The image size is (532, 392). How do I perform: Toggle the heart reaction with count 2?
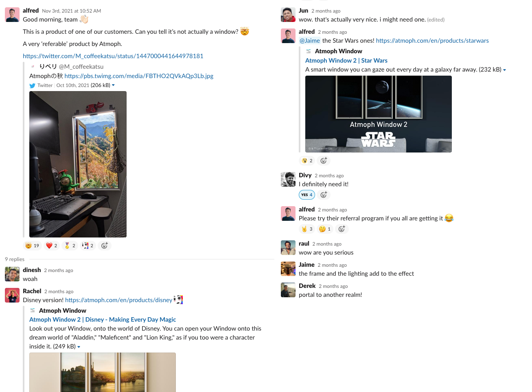coord(51,246)
